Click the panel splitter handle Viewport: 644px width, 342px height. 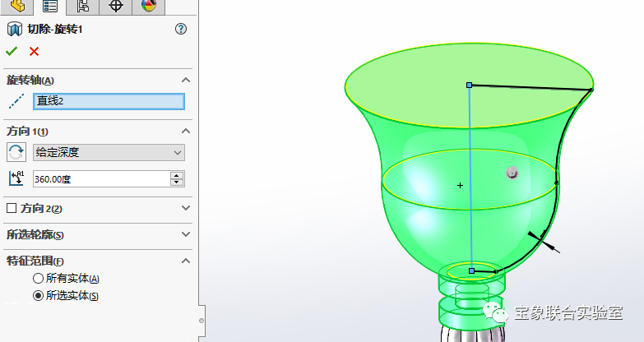(202, 321)
